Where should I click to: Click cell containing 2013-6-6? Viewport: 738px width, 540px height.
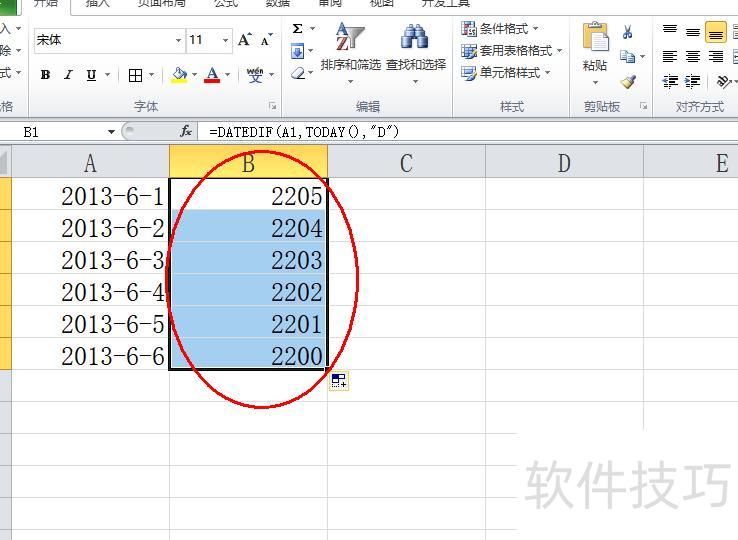click(90, 354)
